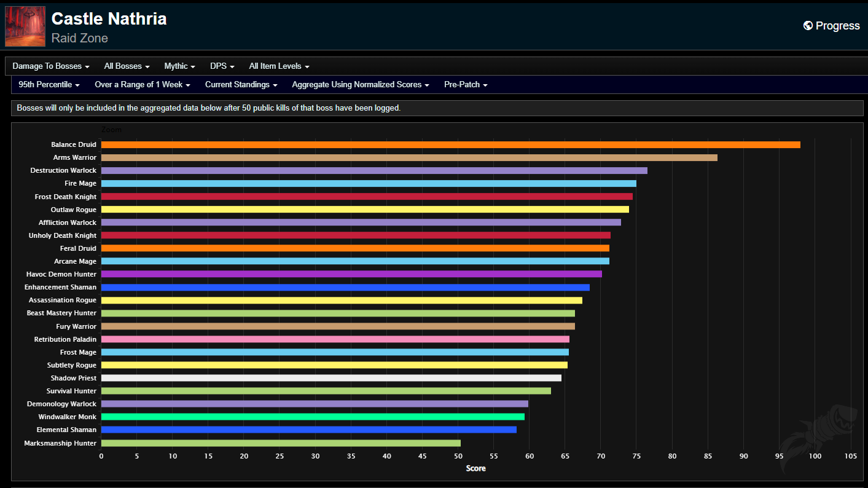The width and height of the screenshot is (868, 488).
Task: Click the Survival Hunter label
Action: (71, 391)
